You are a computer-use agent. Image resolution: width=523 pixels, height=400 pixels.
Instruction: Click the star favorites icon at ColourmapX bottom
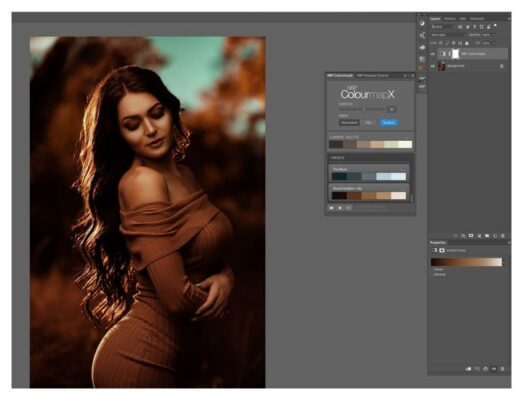pyautogui.click(x=340, y=208)
